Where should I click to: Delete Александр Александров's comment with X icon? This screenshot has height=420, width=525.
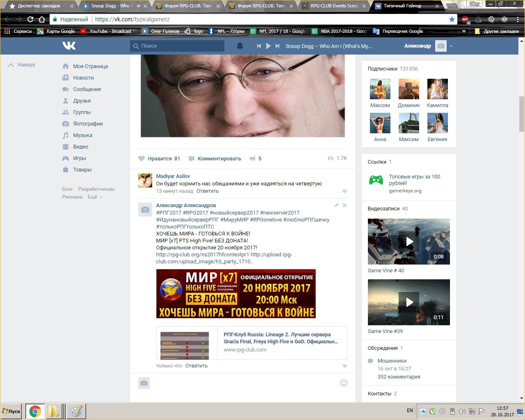[x=345, y=205]
